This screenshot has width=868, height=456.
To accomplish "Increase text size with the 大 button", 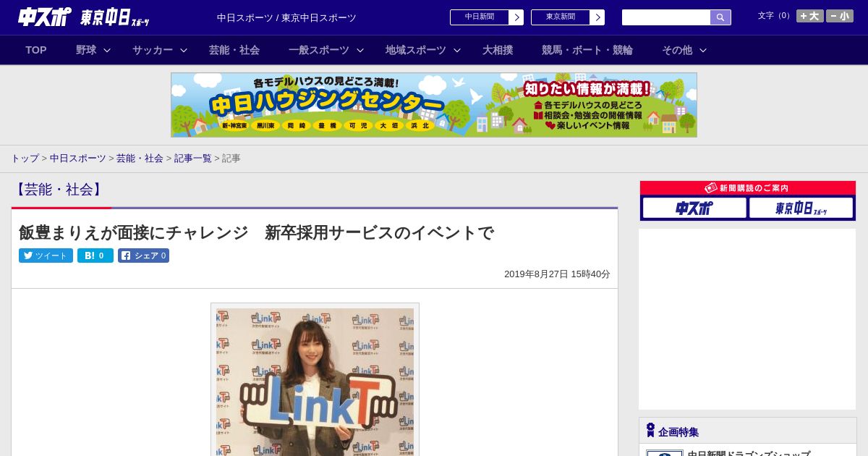I will [x=810, y=16].
